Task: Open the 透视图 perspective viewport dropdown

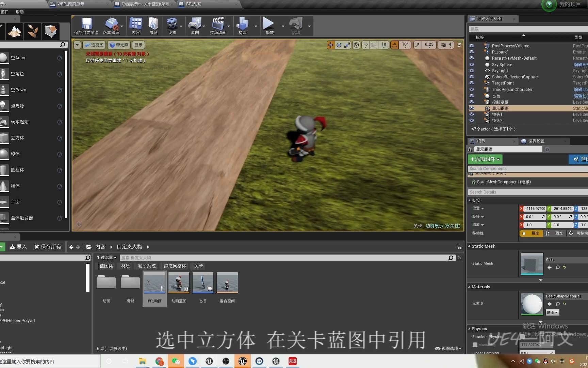Action: [x=94, y=45]
